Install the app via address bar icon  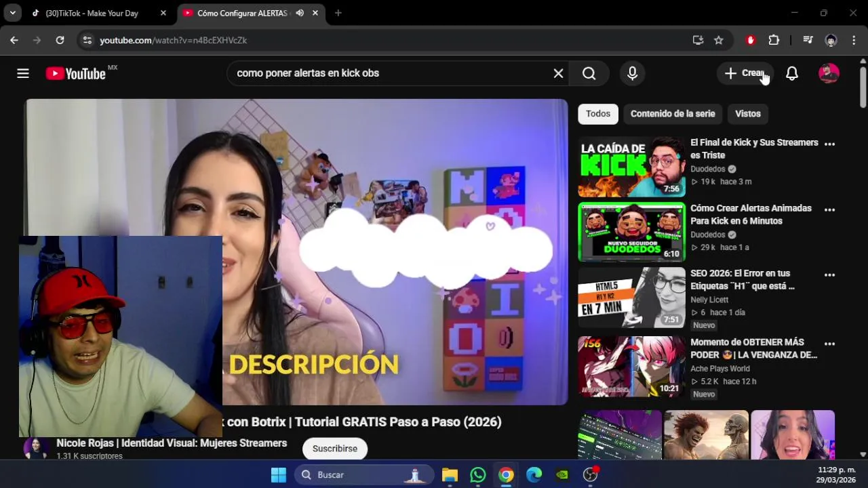point(698,40)
